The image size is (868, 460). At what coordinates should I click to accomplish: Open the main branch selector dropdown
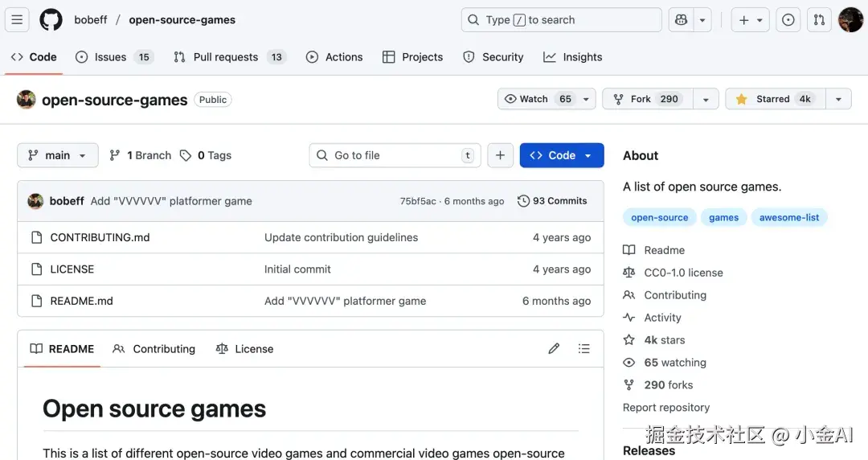(x=58, y=156)
